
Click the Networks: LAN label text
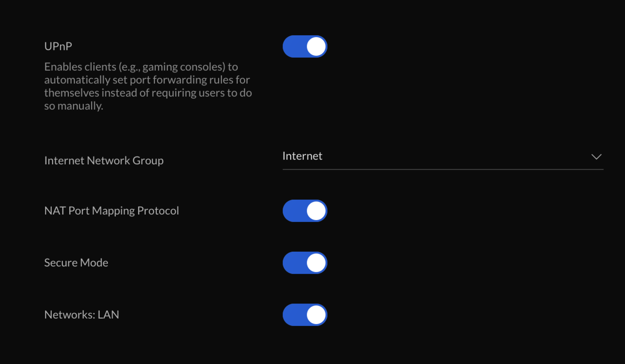82,315
